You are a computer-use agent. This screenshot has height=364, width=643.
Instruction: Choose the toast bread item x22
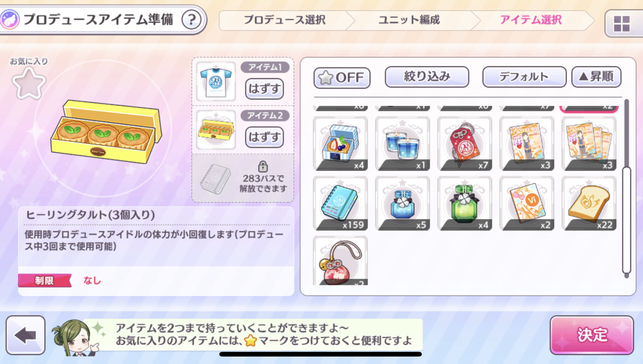coord(589,203)
